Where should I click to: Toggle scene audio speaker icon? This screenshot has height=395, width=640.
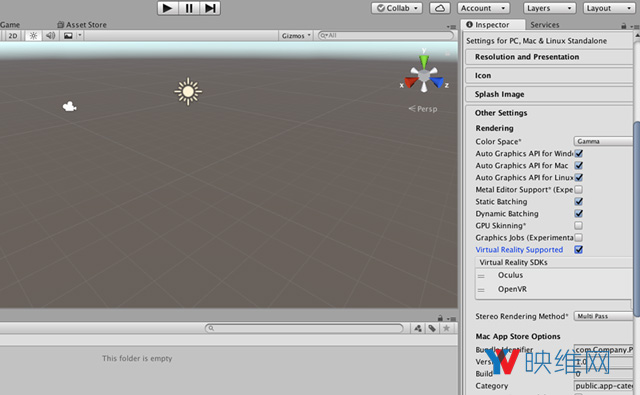(51, 36)
